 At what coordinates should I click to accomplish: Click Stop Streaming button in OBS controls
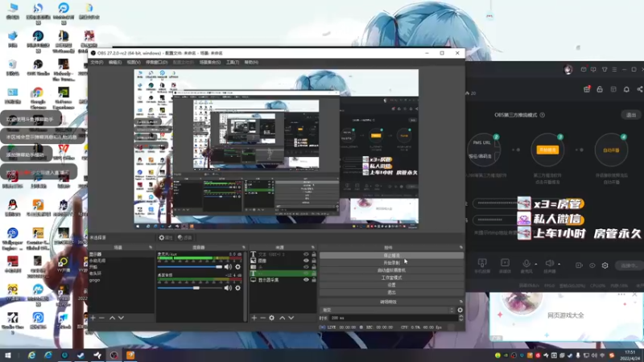391,255
